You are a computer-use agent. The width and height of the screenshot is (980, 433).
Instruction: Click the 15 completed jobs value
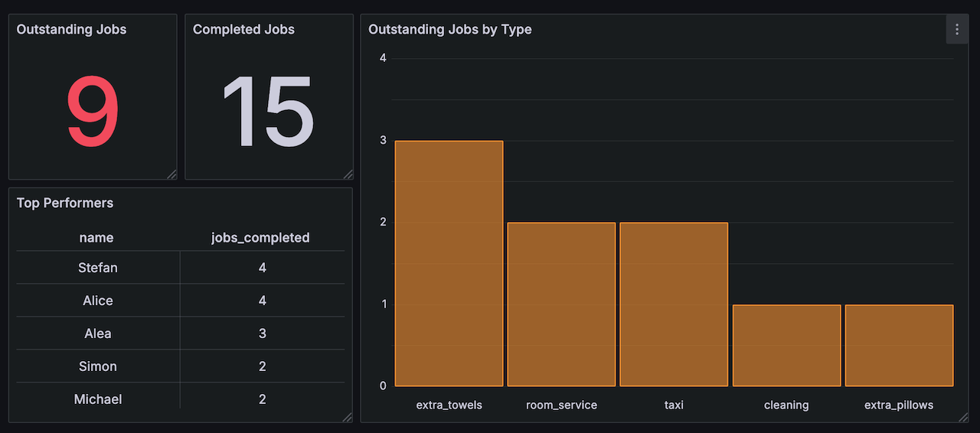pyautogui.click(x=268, y=113)
